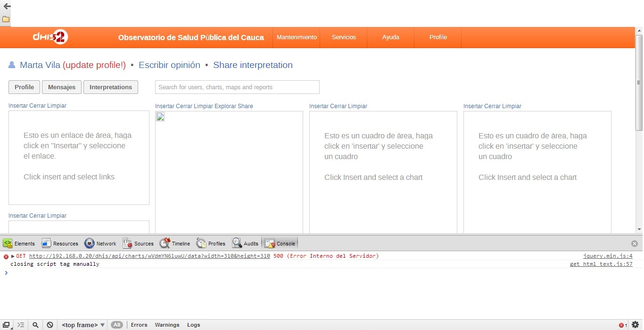Open the Servicios menu
Screen dimensions: 644x330
[x=344, y=37]
